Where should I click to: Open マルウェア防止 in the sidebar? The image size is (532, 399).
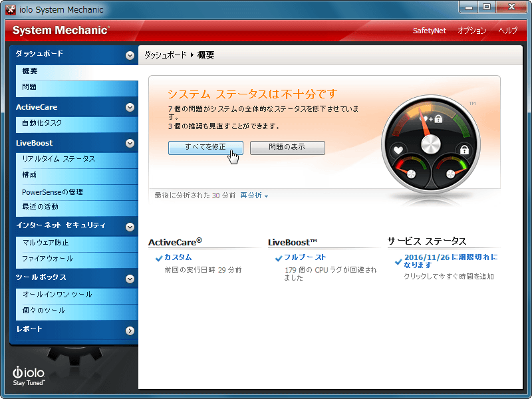[x=77, y=243]
